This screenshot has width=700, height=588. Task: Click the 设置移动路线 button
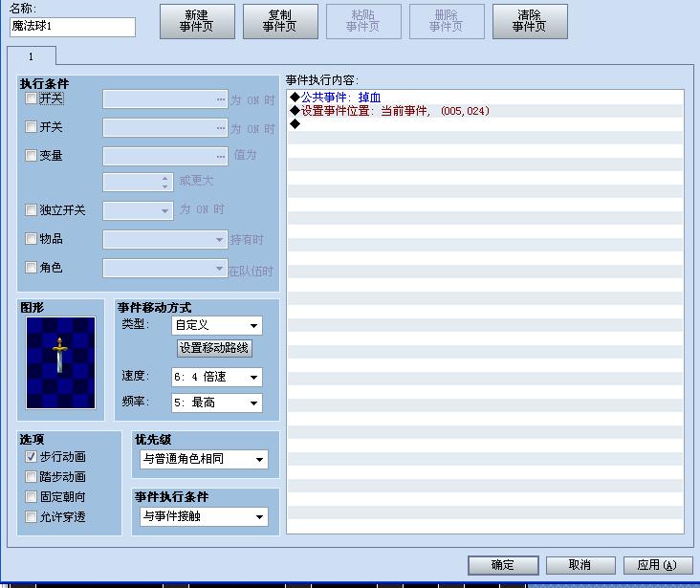tap(214, 348)
